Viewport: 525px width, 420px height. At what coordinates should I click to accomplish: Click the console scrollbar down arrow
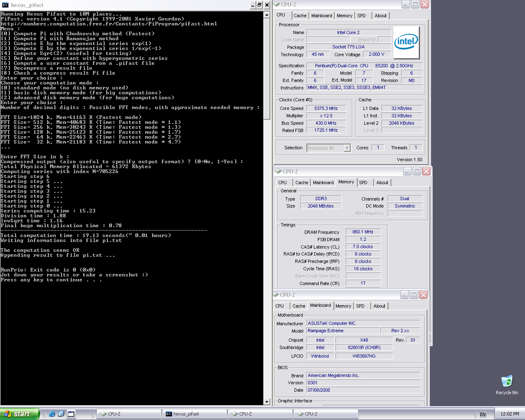pyautogui.click(x=267, y=402)
